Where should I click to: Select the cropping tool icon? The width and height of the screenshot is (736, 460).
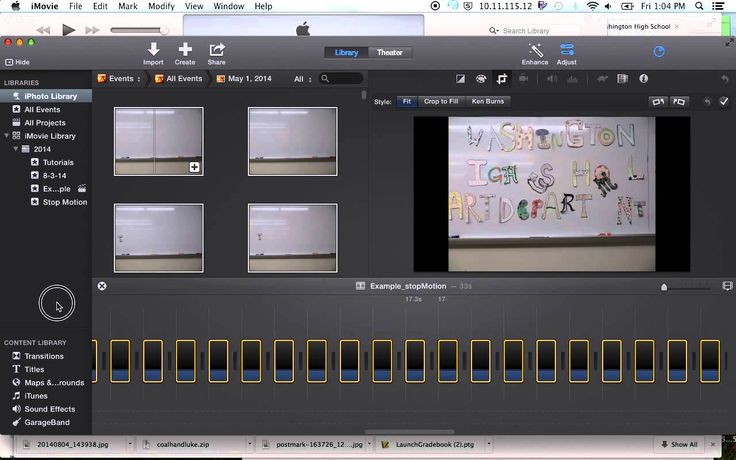pyautogui.click(x=502, y=78)
